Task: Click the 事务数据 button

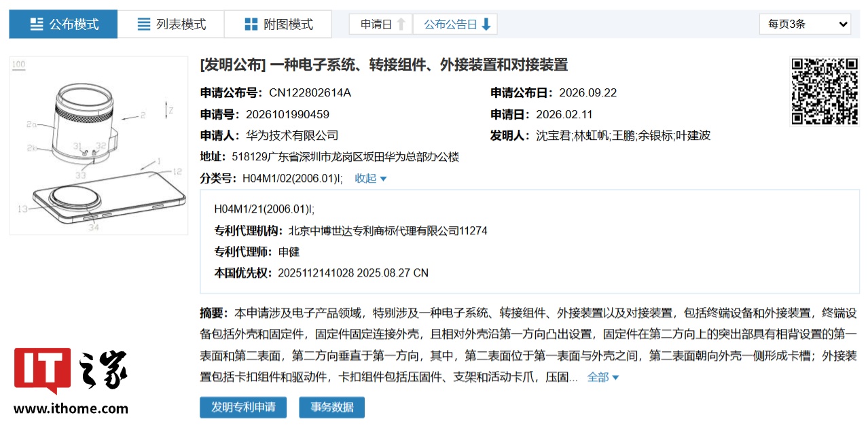Action: click(331, 407)
